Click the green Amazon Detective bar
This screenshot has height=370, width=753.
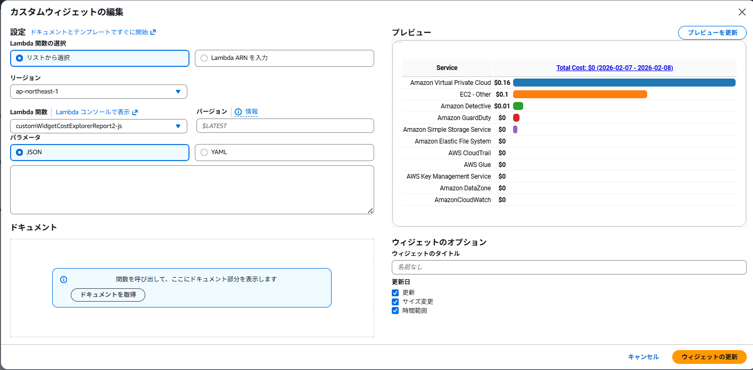coord(518,106)
